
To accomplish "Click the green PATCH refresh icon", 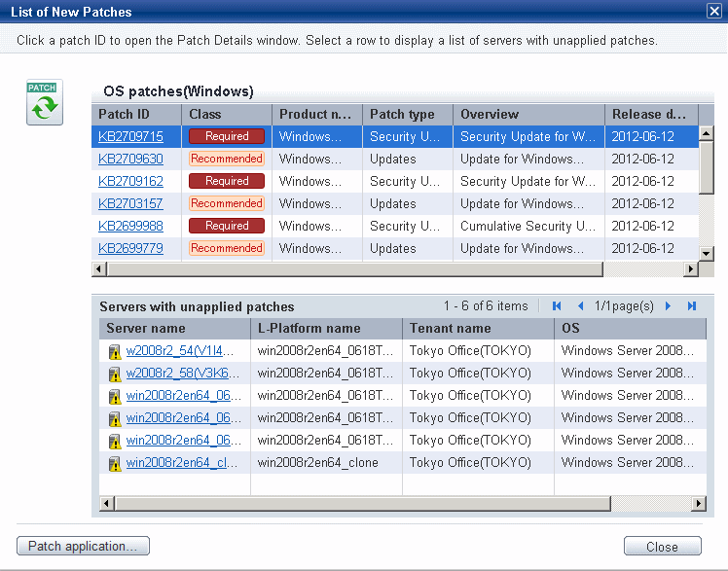I will click(x=45, y=102).
